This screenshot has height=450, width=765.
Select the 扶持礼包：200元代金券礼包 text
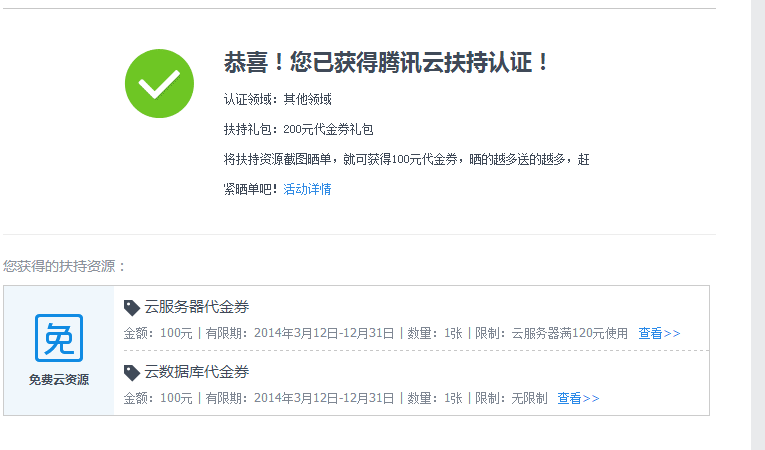pos(299,129)
